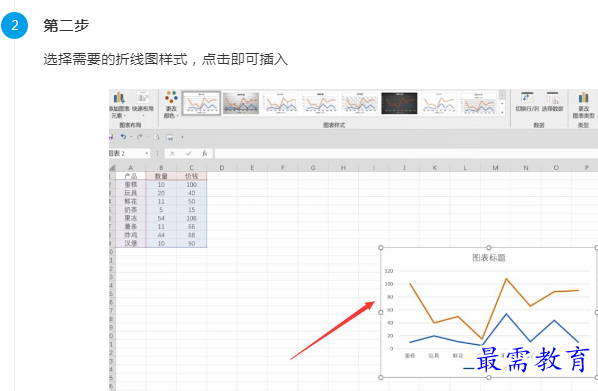The width and height of the screenshot is (598, 391).
Task: Select the dark black chart style thumbnail
Action: click(x=399, y=103)
